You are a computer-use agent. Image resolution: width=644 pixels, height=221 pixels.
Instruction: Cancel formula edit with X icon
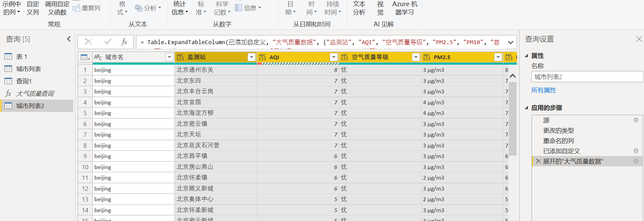tap(88, 42)
